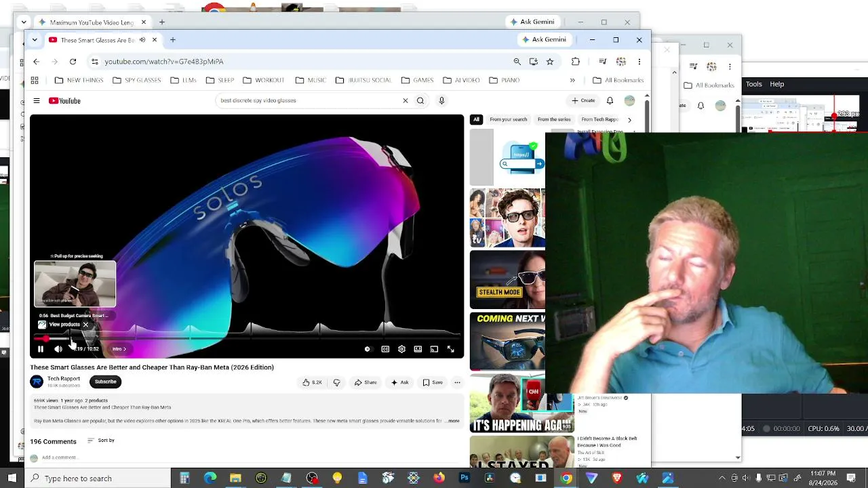Open Firefox from the taskbar
The width and height of the screenshot is (868, 488).
(x=439, y=479)
